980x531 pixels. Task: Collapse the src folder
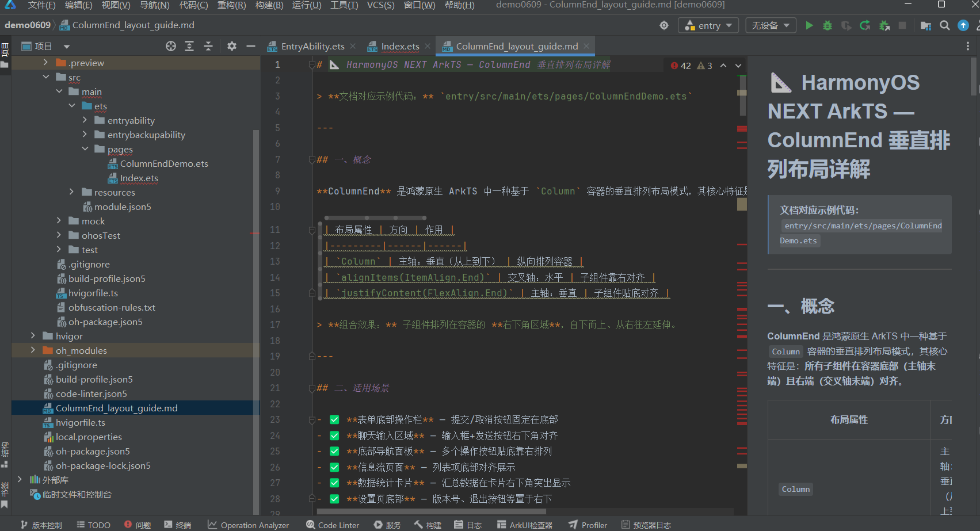(x=45, y=77)
